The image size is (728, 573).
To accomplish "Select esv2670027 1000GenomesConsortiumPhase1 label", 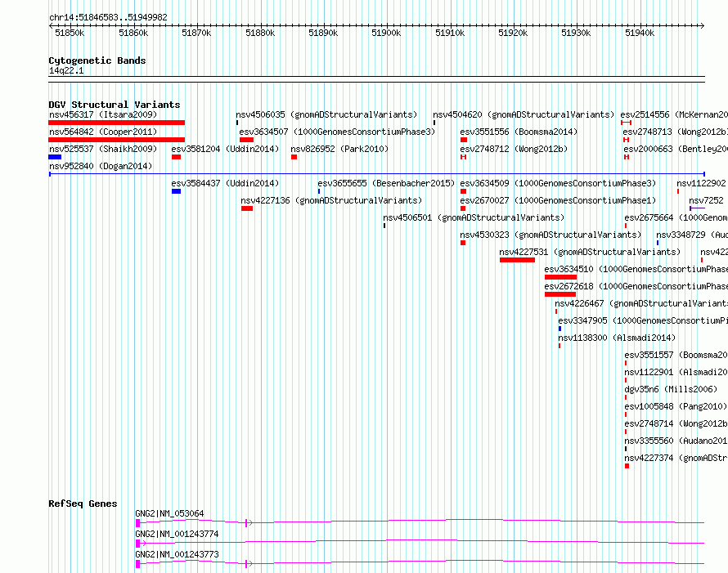I will [x=558, y=200].
